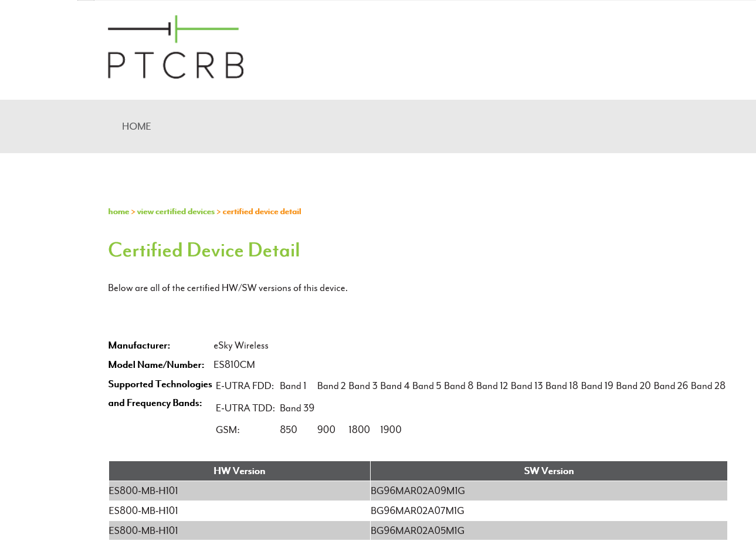The image size is (756, 541).
Task: Click Band 13 in FDD list
Action: tap(527, 386)
